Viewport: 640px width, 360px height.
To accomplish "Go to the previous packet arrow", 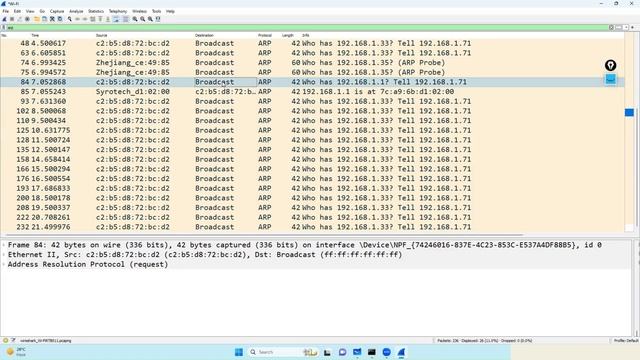I will [x=78, y=19].
